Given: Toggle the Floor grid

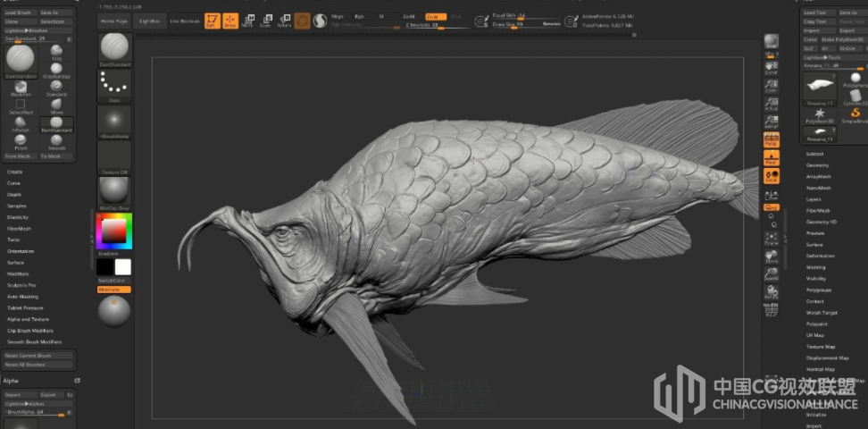Looking at the screenshot, I should point(772,158).
